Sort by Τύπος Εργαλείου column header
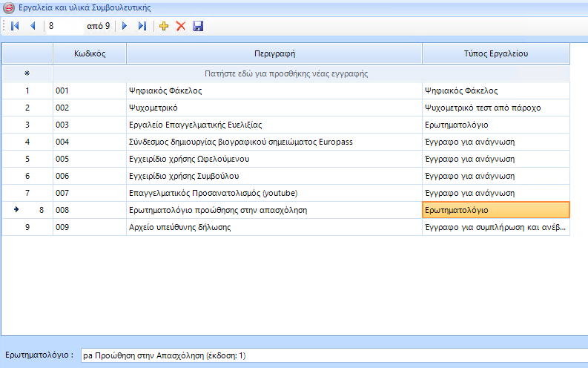The height and width of the screenshot is (368, 588). coord(495,53)
